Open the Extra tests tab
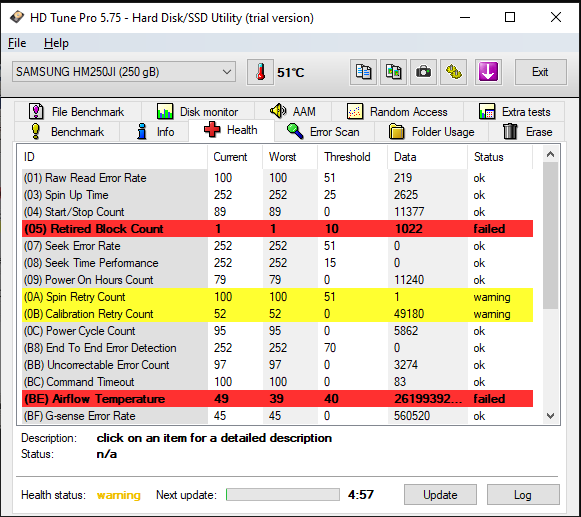 (514, 112)
